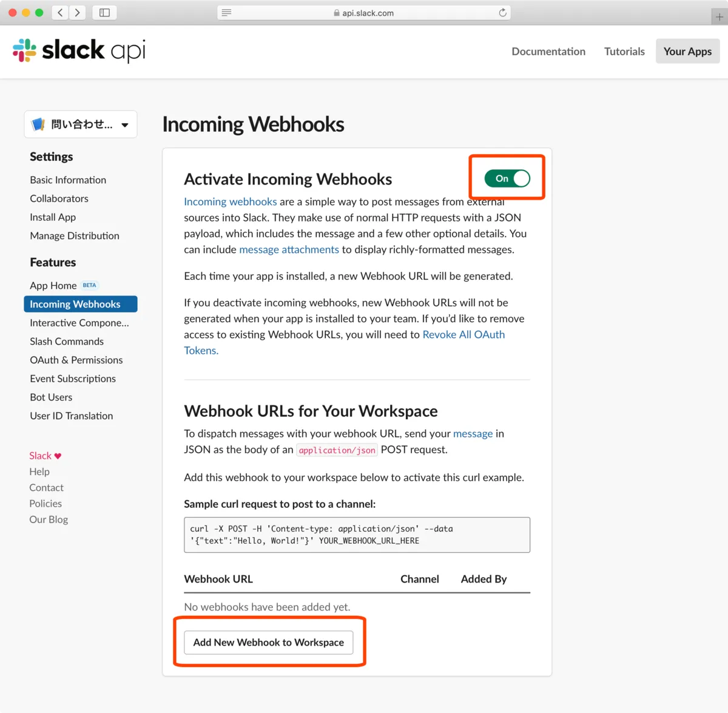Click the api.slack.com address bar

tap(364, 13)
